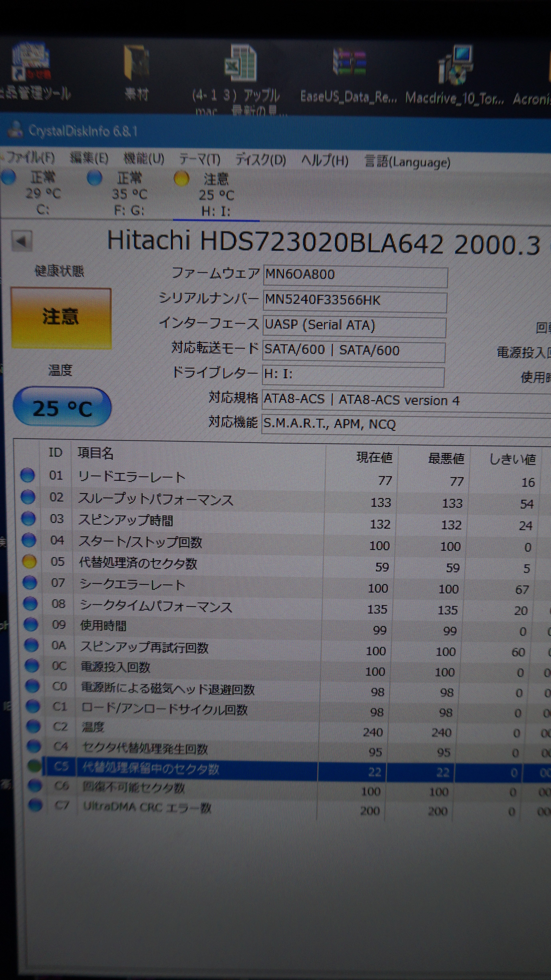551x980 pixels.
Task: Open the 素材 folder on the desktop
Action: (136, 72)
